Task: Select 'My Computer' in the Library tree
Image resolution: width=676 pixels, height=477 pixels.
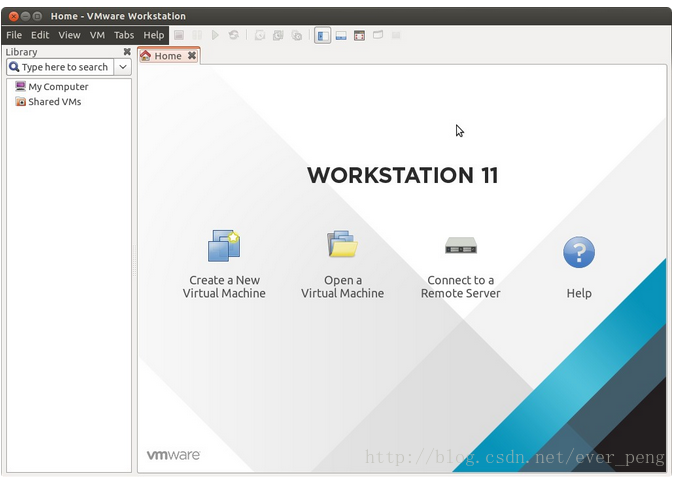Action: click(58, 87)
